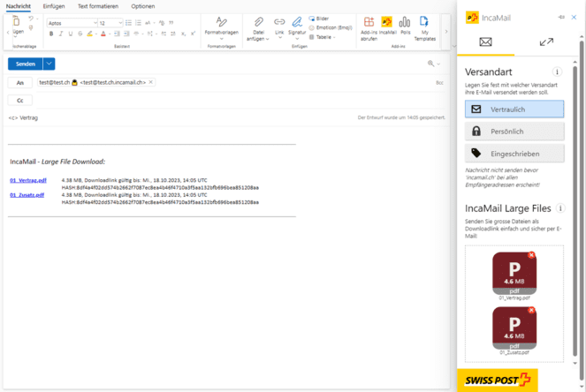This screenshot has height=392, width=586.
Task: Expand the Senden button dropdown arrow
Action: [x=49, y=64]
